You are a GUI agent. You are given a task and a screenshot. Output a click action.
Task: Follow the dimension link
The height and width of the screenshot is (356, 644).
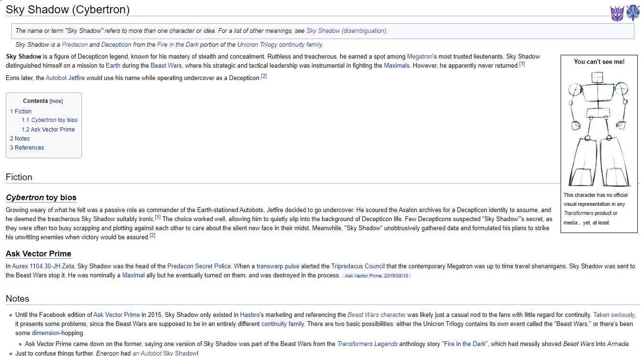pos(45,333)
